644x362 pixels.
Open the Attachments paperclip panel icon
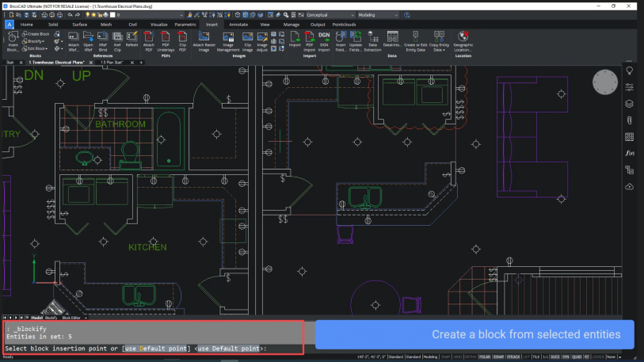pos(629,120)
